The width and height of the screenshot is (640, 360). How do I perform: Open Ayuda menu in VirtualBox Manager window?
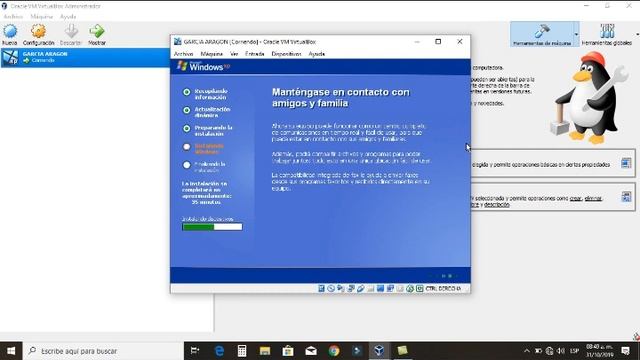coord(68,17)
